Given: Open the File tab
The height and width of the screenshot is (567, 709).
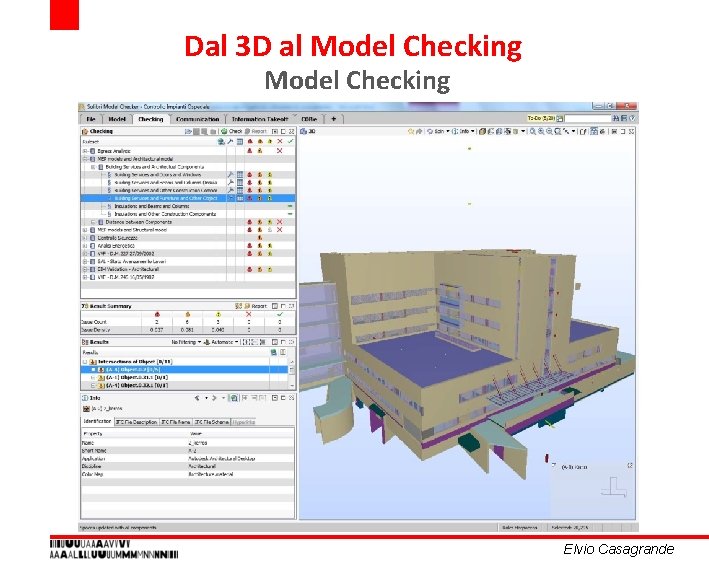Looking at the screenshot, I should click(x=91, y=119).
